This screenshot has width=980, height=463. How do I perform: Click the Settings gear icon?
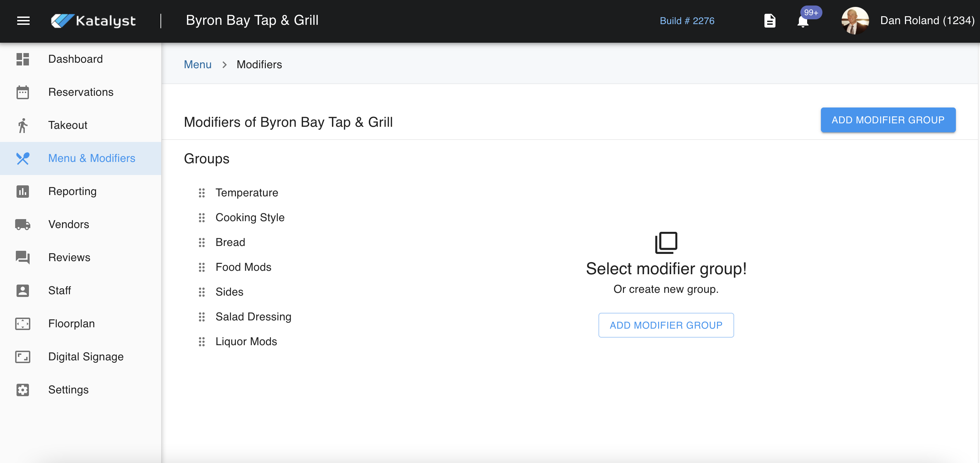point(23,390)
